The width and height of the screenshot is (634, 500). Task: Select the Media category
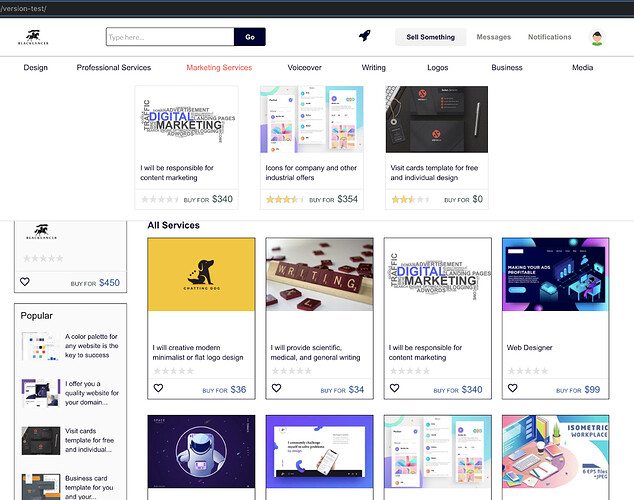click(582, 68)
